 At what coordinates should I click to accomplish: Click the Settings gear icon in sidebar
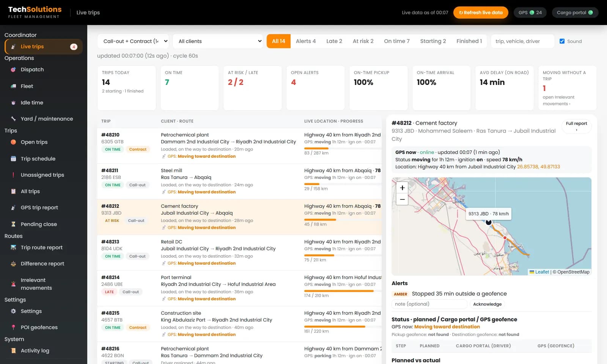tap(13, 311)
